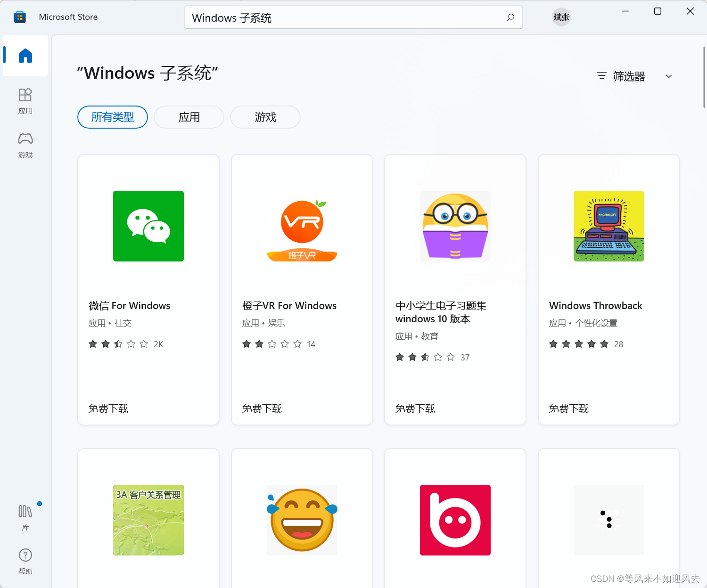The width and height of the screenshot is (707, 588).
Task: Open the Home section in the sidebar
Action: click(x=25, y=56)
